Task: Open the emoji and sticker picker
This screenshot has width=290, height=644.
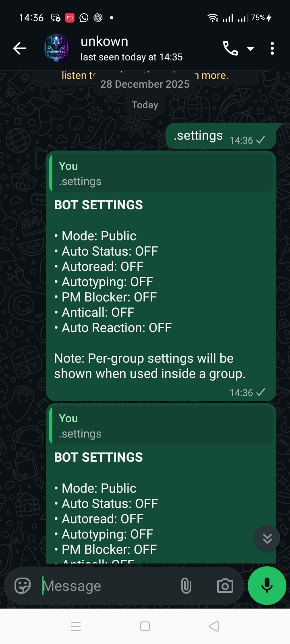Action: coord(21,586)
